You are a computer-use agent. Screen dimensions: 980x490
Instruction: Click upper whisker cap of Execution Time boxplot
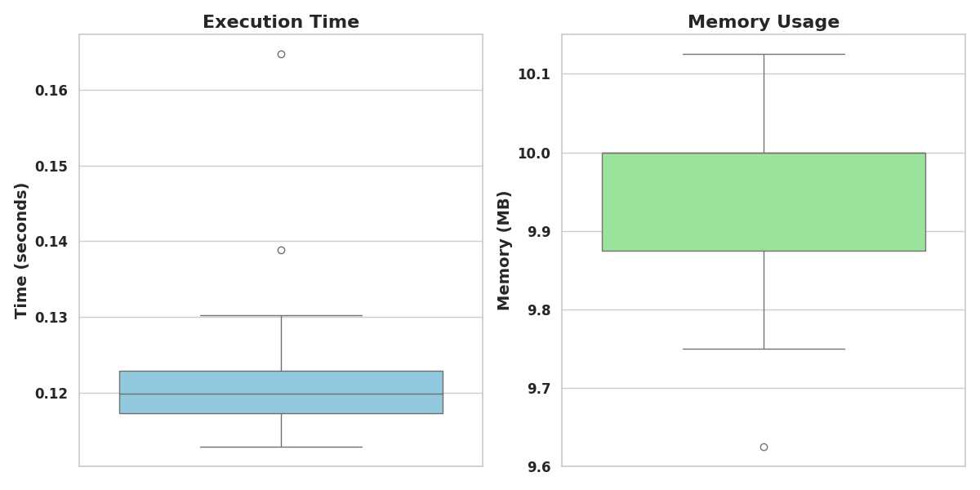click(281, 315)
